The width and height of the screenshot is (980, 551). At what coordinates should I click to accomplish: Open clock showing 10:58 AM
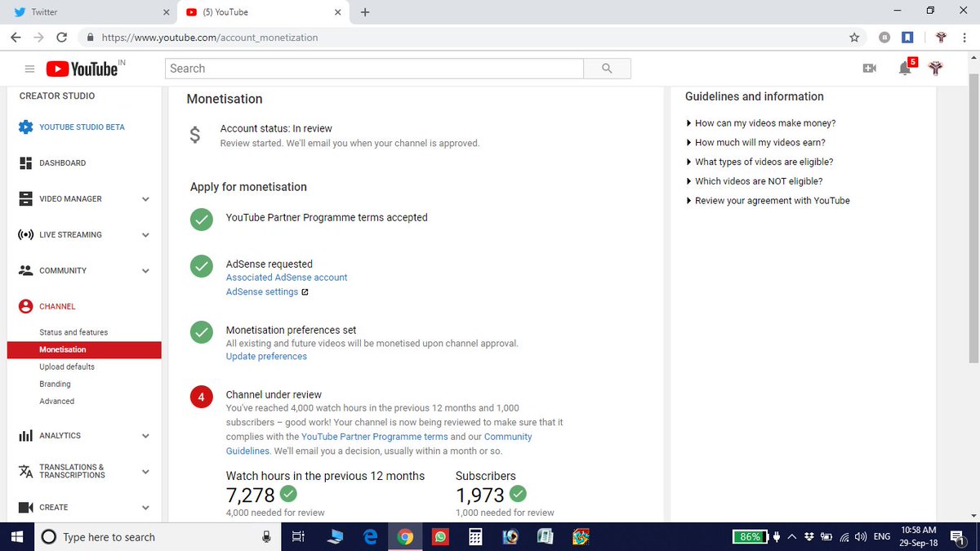coord(920,536)
